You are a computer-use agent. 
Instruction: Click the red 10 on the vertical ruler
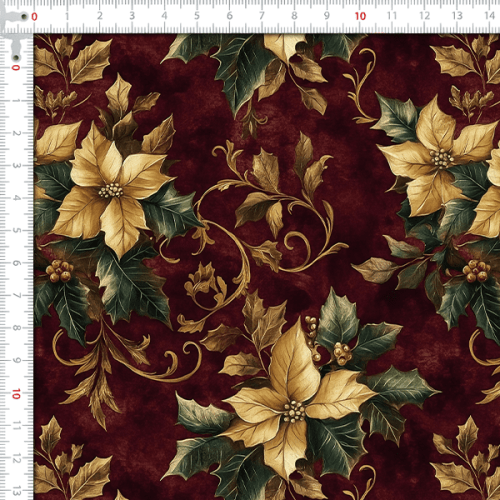[16, 394]
